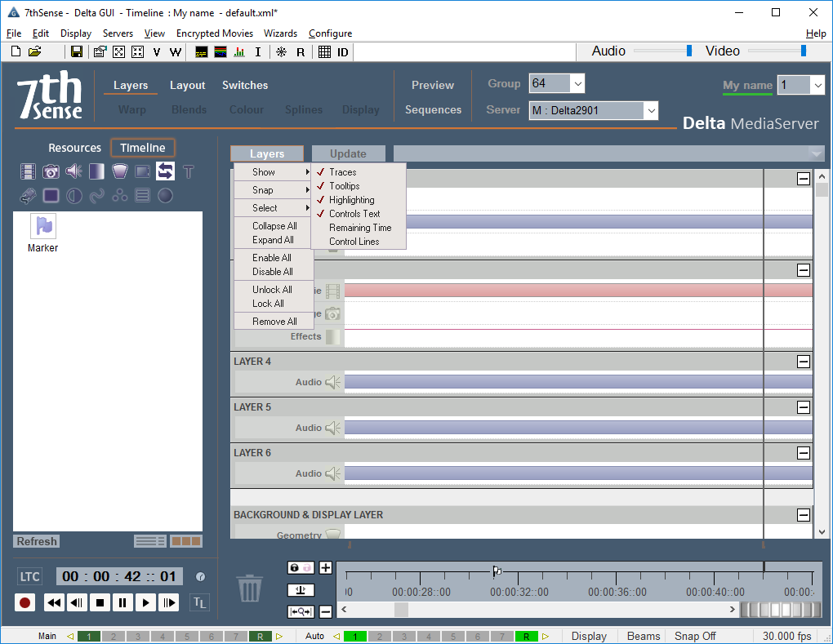833x644 pixels.
Task: Select the swap arrows resource icon
Action: (x=165, y=171)
